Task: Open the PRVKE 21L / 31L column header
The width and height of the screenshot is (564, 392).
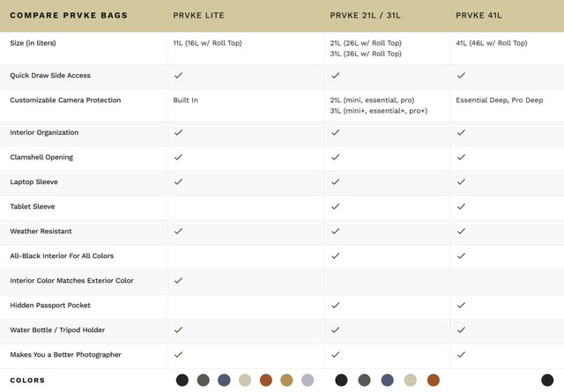Action: (365, 16)
